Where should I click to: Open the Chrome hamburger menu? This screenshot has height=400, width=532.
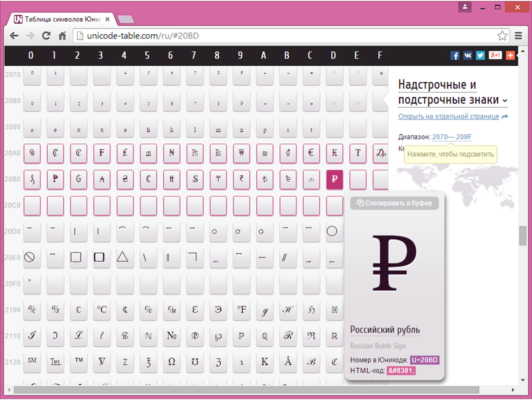519,36
